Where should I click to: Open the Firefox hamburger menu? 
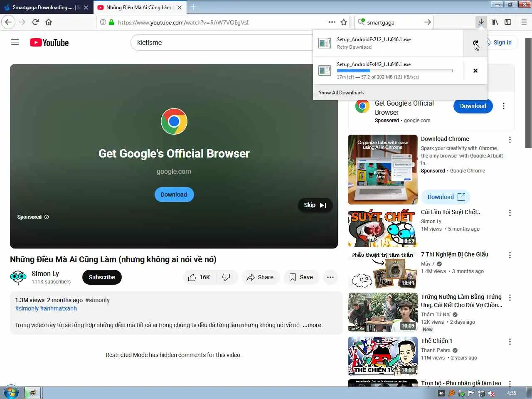524,22
